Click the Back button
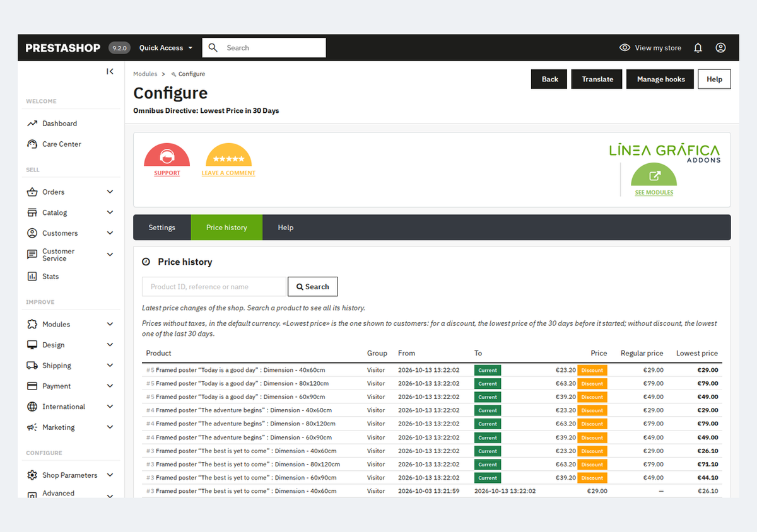The image size is (757, 532). [549, 79]
